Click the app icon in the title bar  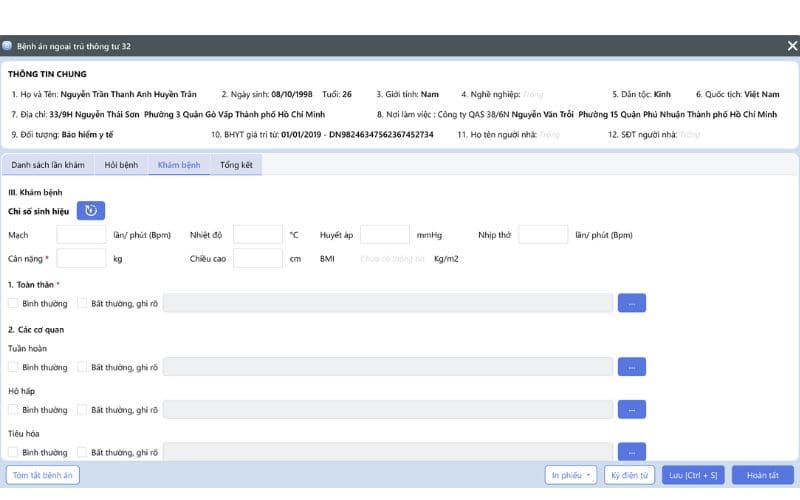tap(8, 46)
